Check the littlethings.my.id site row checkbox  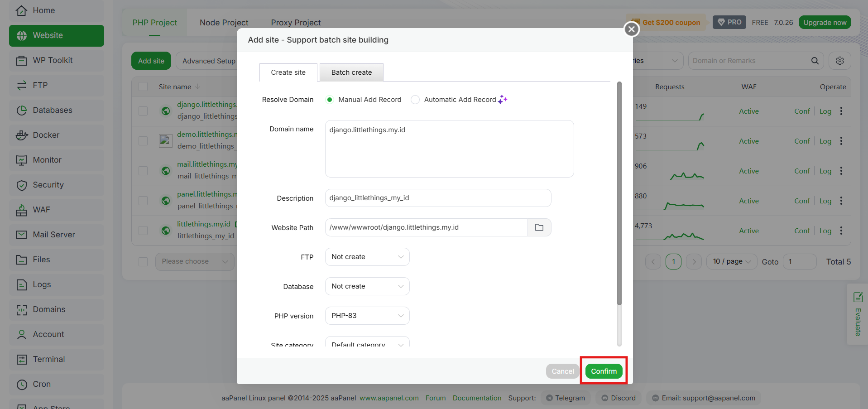coord(143,231)
